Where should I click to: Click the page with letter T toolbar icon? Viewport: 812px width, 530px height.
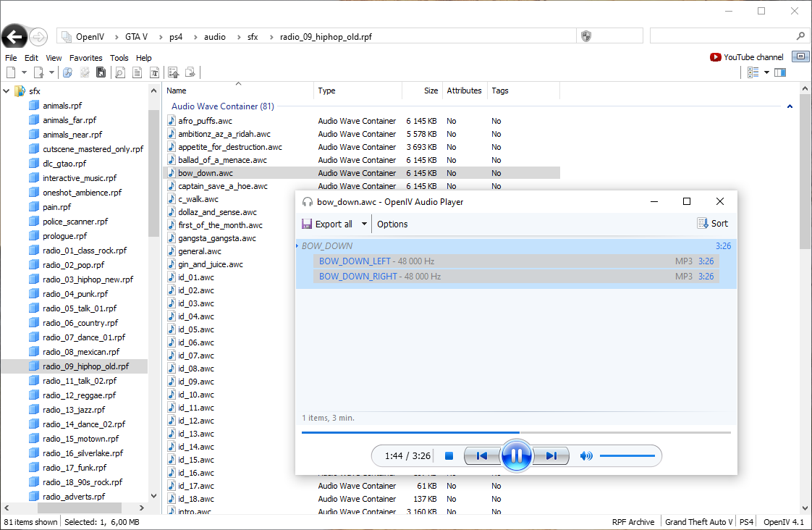[x=154, y=72]
